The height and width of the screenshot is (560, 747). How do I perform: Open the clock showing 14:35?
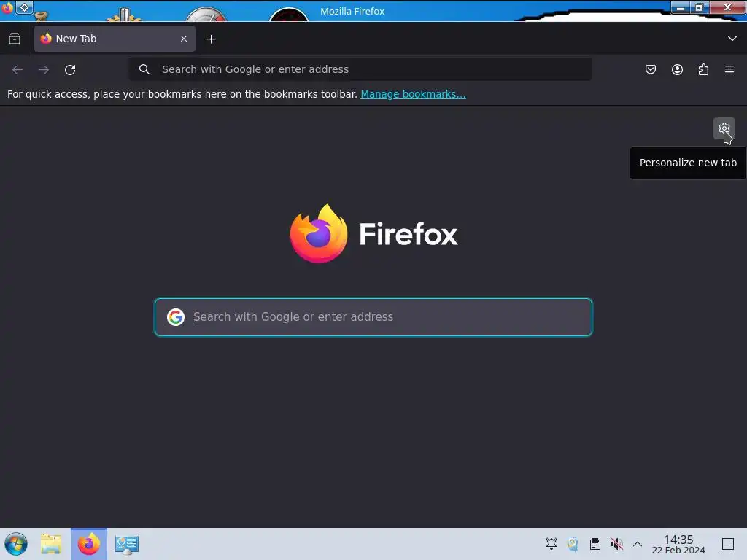(x=678, y=544)
